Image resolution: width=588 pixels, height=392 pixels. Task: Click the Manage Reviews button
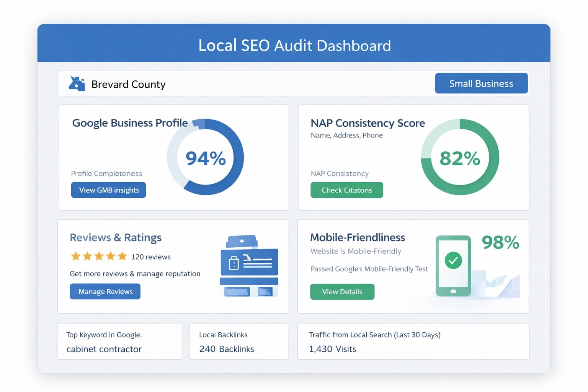[x=105, y=291]
